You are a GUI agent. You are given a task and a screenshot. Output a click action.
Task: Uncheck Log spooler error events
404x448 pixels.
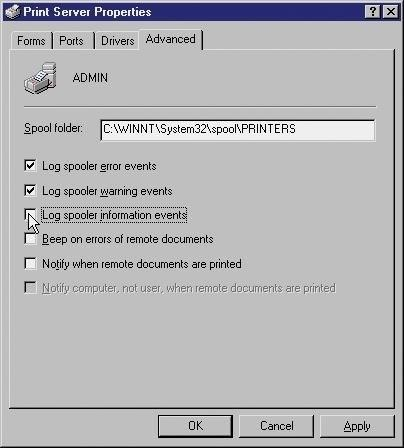pyautogui.click(x=30, y=165)
